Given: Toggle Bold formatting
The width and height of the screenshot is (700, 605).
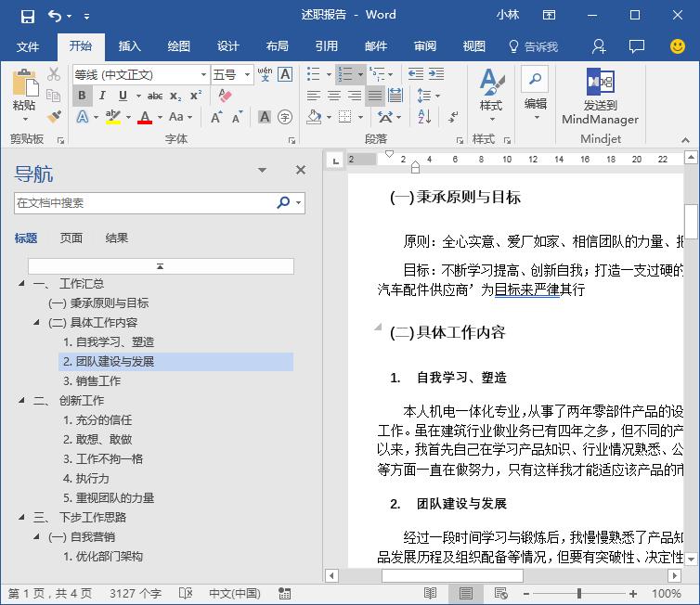Looking at the screenshot, I should point(82,96).
